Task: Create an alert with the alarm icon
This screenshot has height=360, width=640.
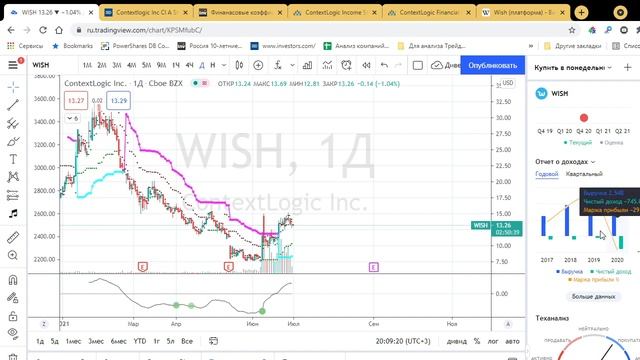Action: pyautogui.click(x=347, y=65)
